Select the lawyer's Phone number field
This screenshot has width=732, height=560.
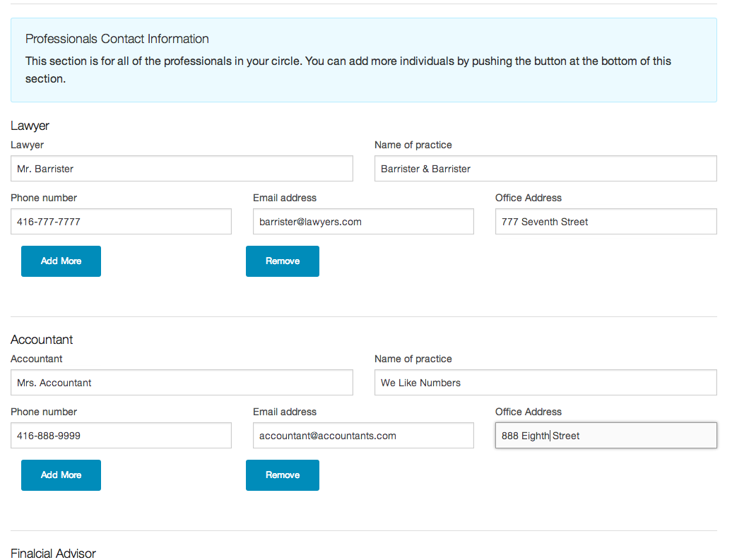(x=120, y=221)
